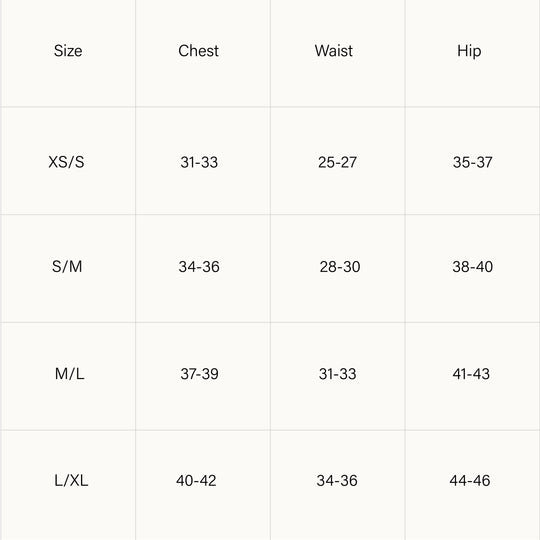Viewport: 540px width, 540px height.
Task: Click hip value 35-37
Action: 472,162
